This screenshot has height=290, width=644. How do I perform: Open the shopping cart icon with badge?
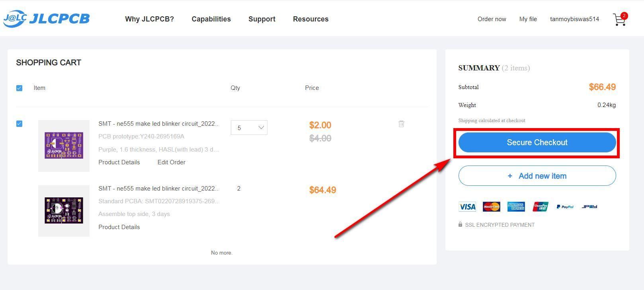tap(620, 19)
